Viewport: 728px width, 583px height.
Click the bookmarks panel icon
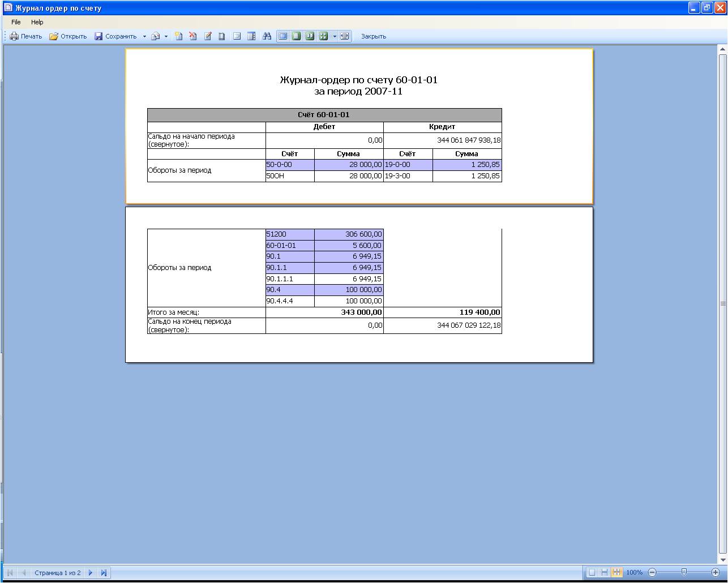pyautogui.click(x=237, y=36)
